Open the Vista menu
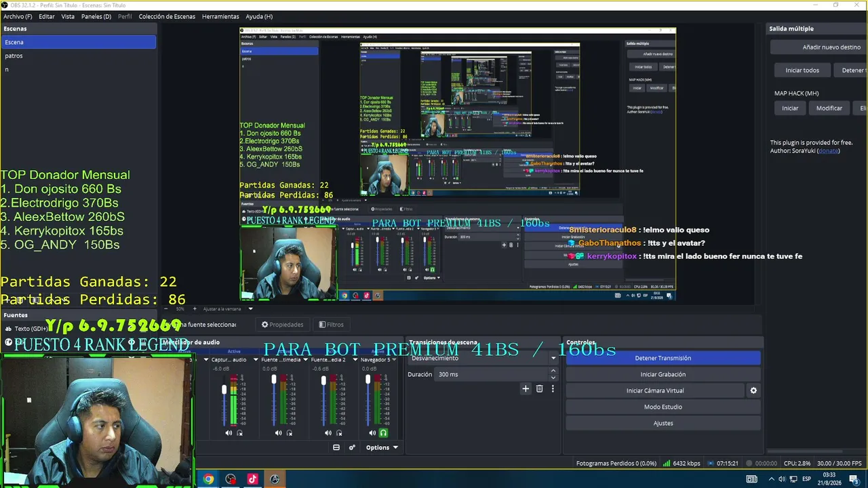Screen dimensions: 868x488 tap(68, 16)
